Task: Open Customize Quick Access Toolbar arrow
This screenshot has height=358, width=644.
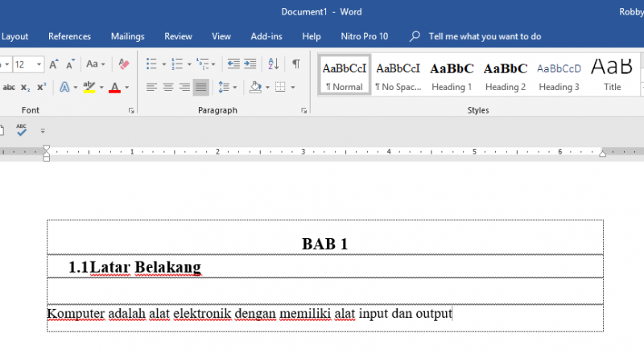Action: (x=43, y=131)
